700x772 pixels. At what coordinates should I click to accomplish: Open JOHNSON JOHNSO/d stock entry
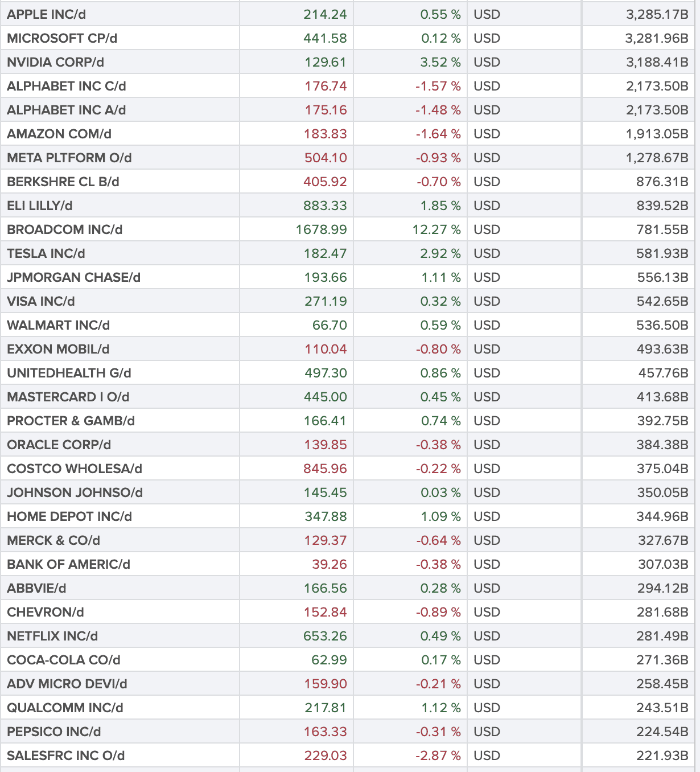coord(75,492)
